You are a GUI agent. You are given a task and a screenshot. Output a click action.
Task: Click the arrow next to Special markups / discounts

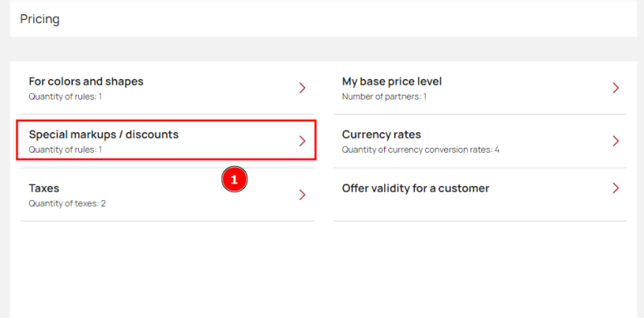(302, 141)
